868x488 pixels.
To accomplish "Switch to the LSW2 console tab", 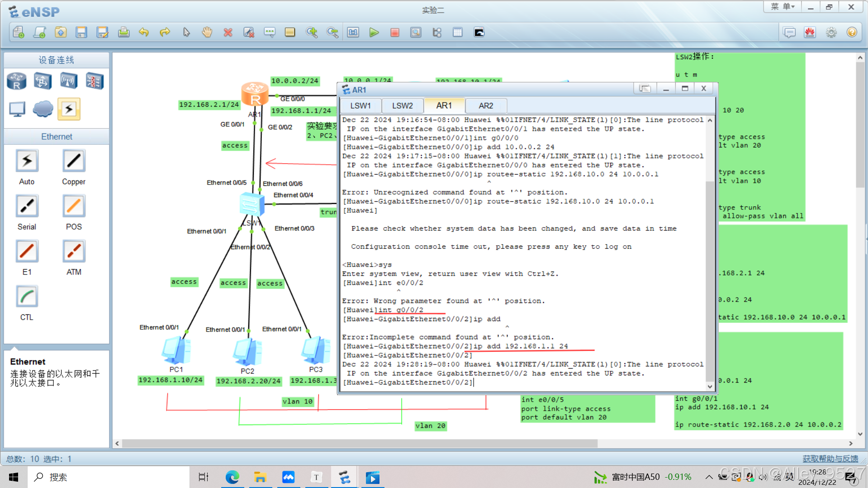I will (403, 106).
